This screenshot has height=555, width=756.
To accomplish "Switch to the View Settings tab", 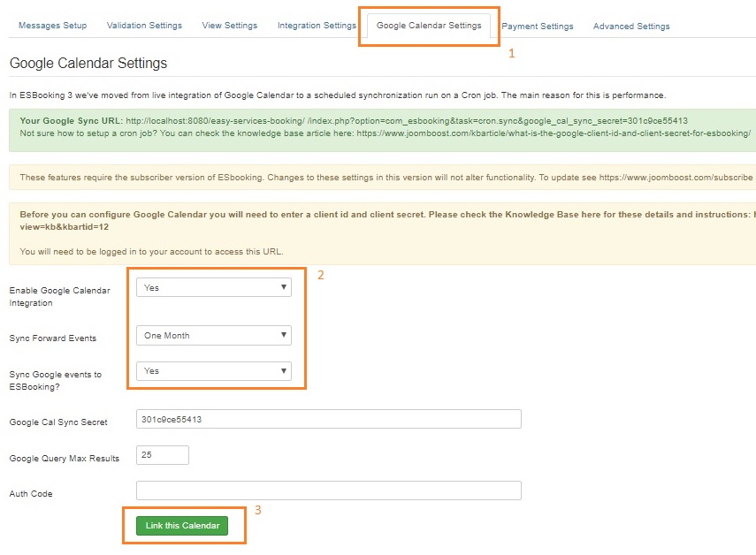I will click(229, 26).
